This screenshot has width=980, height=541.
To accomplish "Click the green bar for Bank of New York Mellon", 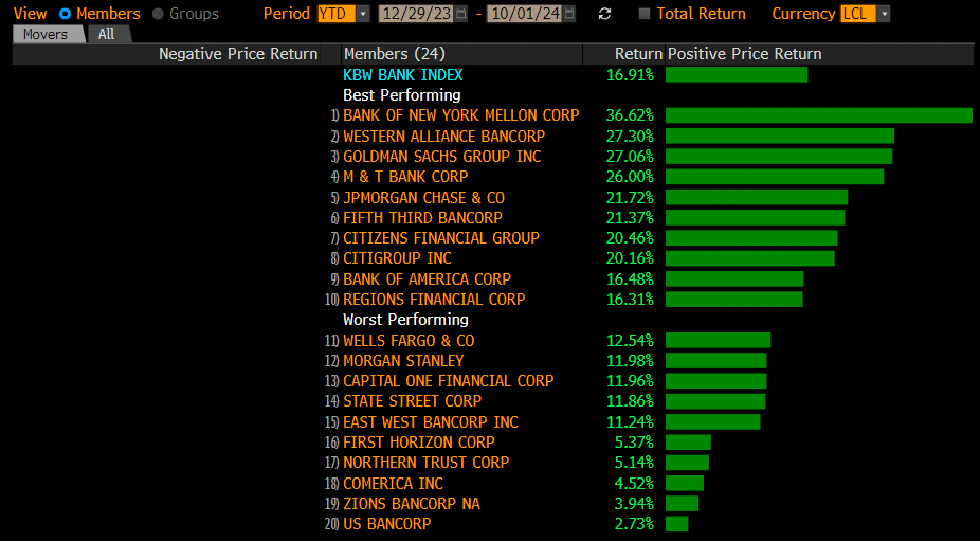I will 819,115.
